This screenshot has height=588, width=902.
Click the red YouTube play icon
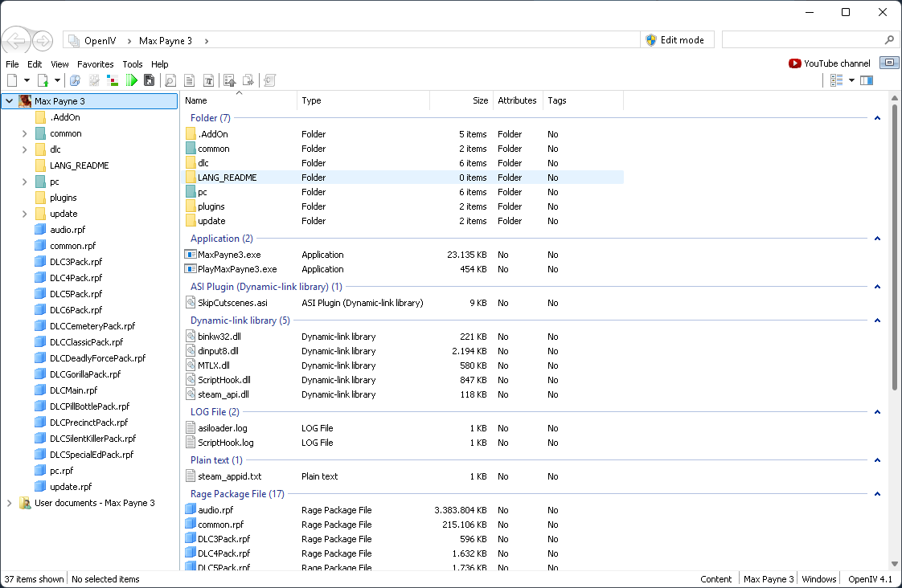[795, 63]
